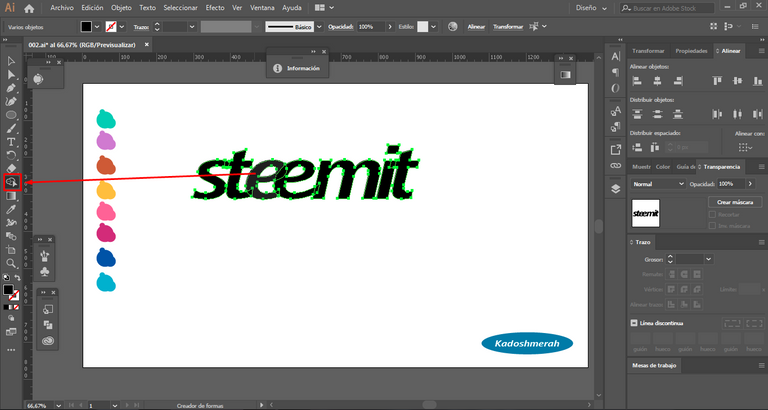Screen dimensions: 768x410
Task: Open the zoom level 66,67% dropdown
Action: pos(59,406)
